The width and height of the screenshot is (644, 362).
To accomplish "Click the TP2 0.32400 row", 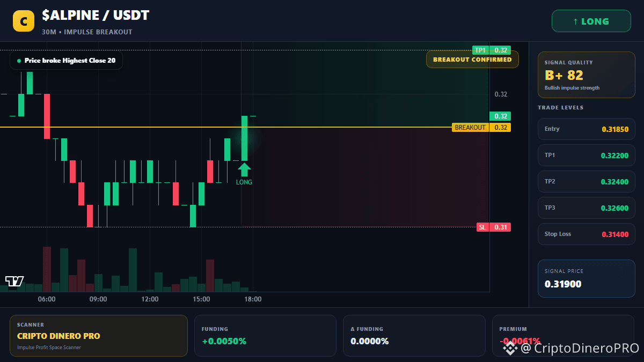I will click(x=586, y=181).
